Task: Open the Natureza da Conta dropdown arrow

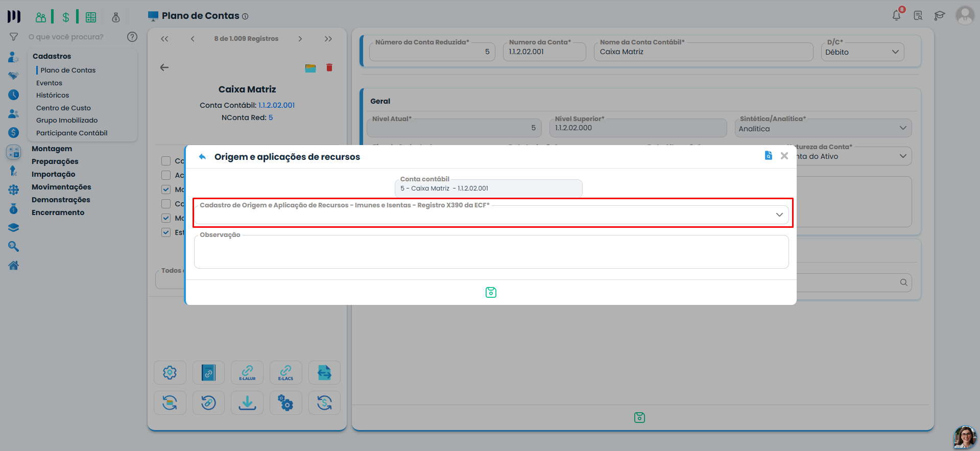Action: [903, 156]
